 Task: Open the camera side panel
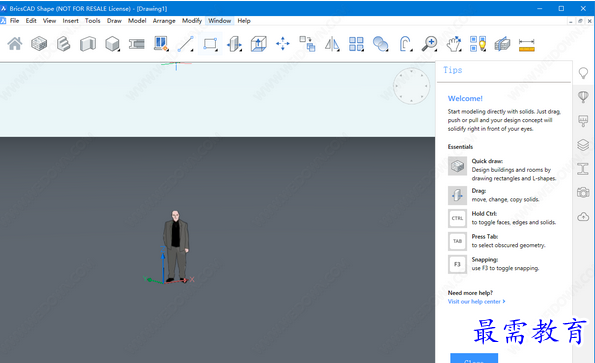tap(583, 193)
